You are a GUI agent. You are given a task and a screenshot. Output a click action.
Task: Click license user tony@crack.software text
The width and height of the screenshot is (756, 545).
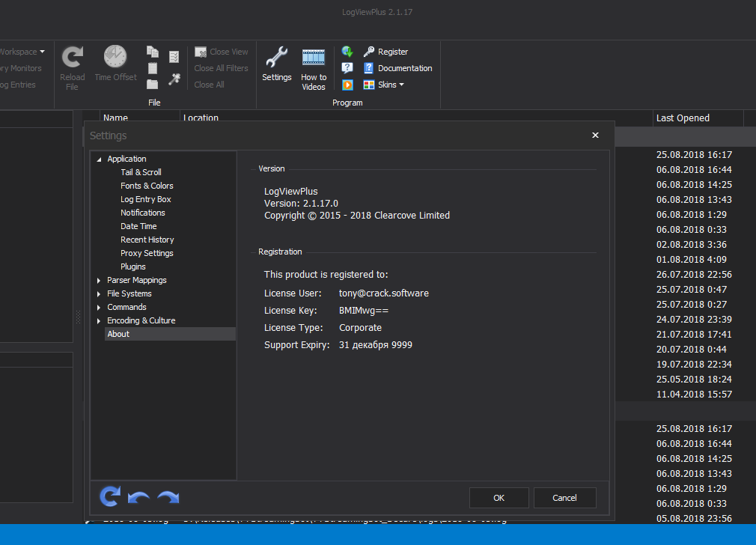[x=384, y=293]
